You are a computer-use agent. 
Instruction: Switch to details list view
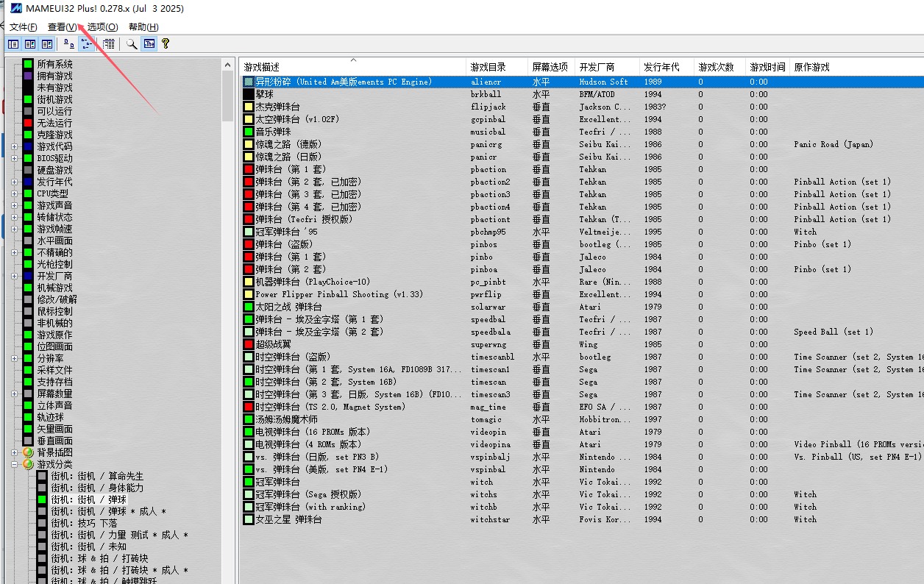[109, 44]
